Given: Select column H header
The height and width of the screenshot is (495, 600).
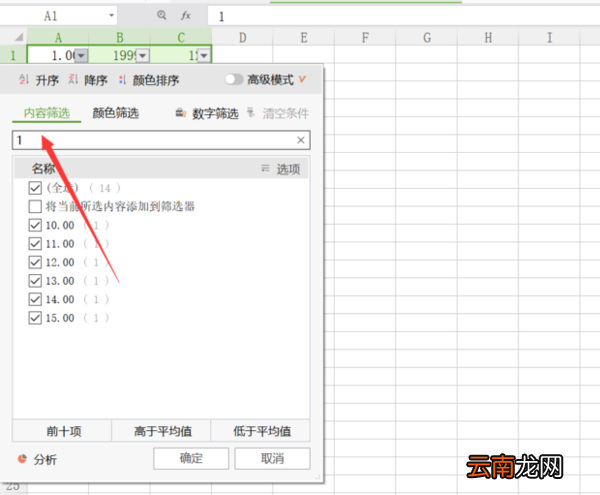Looking at the screenshot, I should coord(488,37).
